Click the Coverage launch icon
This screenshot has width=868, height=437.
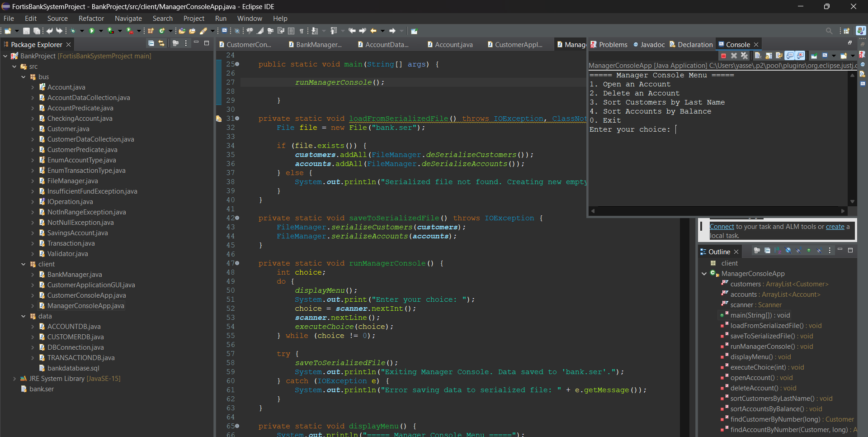coord(110,31)
